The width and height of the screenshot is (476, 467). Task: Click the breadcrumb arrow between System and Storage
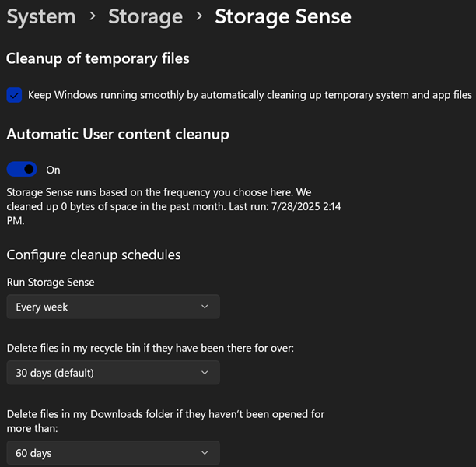(x=92, y=16)
